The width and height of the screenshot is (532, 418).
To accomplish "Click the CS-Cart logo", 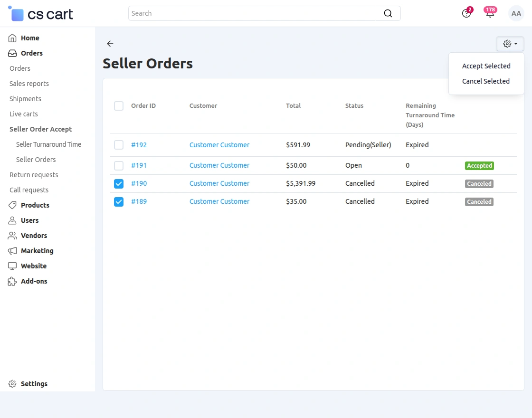I will tap(40, 13).
